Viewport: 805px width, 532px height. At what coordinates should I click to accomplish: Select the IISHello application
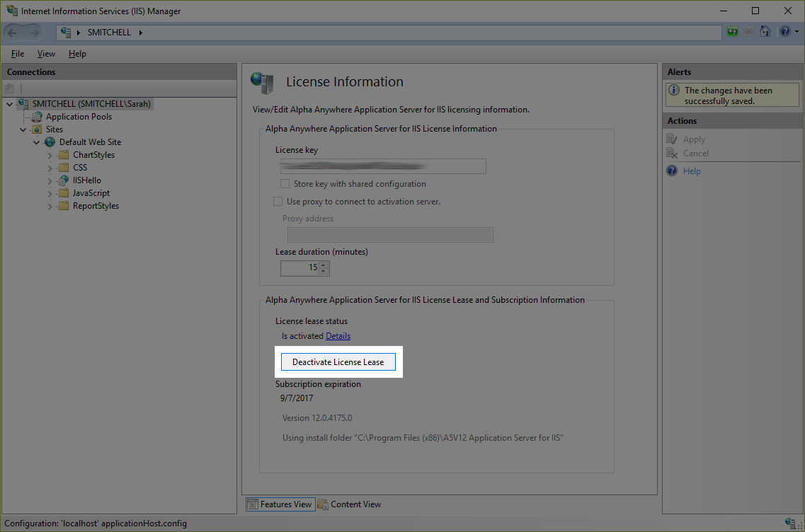(x=87, y=180)
